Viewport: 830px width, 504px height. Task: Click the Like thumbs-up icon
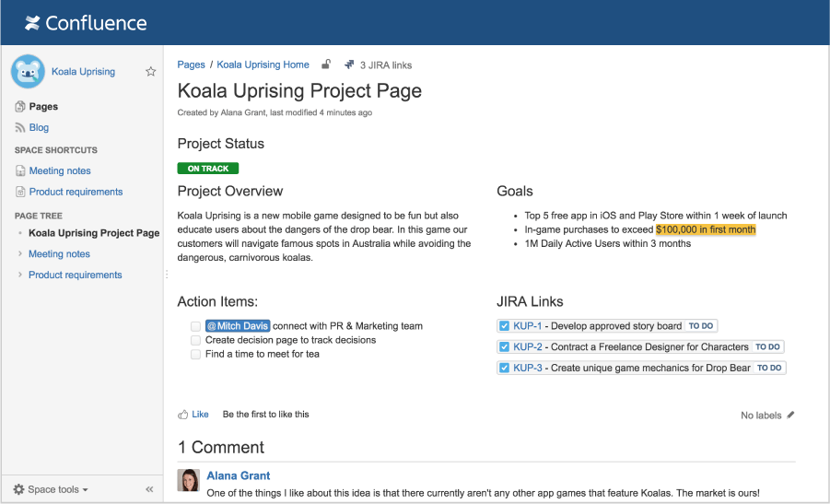pyautogui.click(x=183, y=415)
